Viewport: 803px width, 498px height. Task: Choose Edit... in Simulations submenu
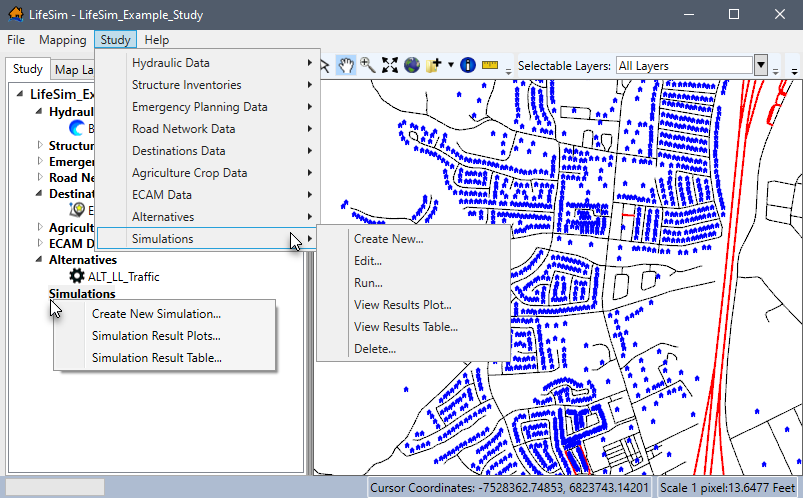pos(413,261)
